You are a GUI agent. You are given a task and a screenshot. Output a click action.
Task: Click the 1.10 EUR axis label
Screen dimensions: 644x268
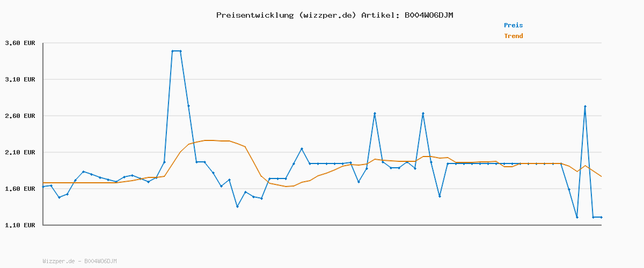tap(20, 225)
